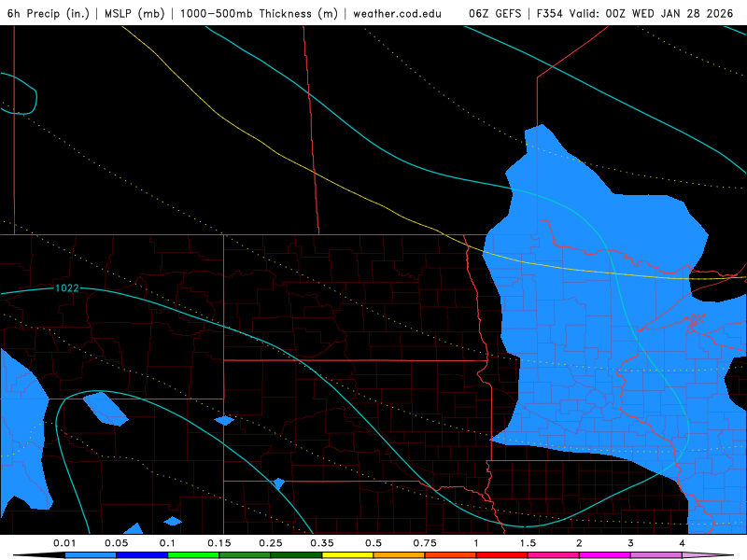Click the pale pink right arrow end of colorbar

tap(708, 555)
